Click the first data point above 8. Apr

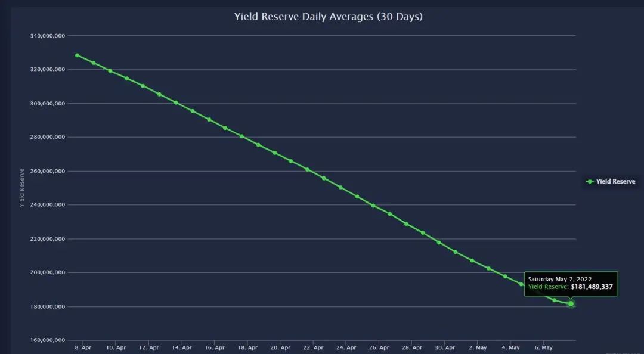[77, 55]
